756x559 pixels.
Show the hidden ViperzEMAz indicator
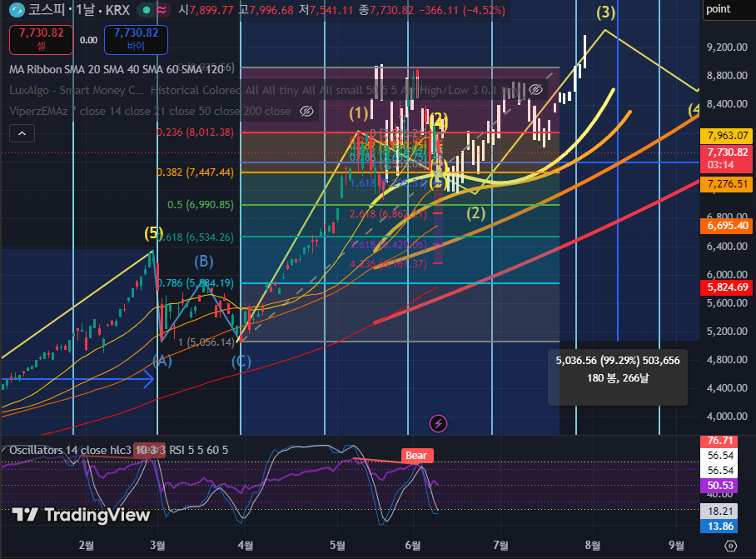click(x=306, y=112)
